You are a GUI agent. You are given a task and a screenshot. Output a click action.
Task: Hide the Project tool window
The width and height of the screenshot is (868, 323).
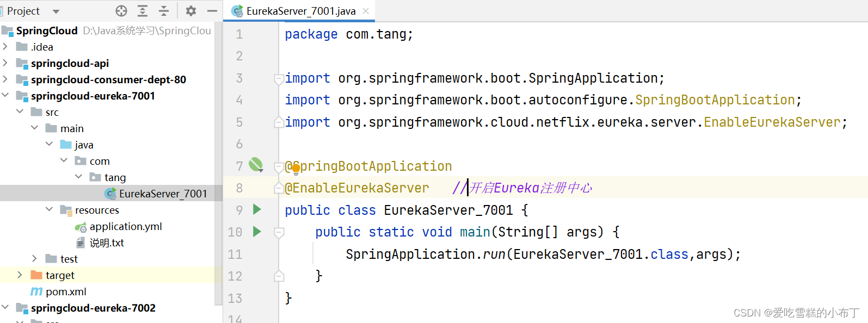click(x=212, y=11)
